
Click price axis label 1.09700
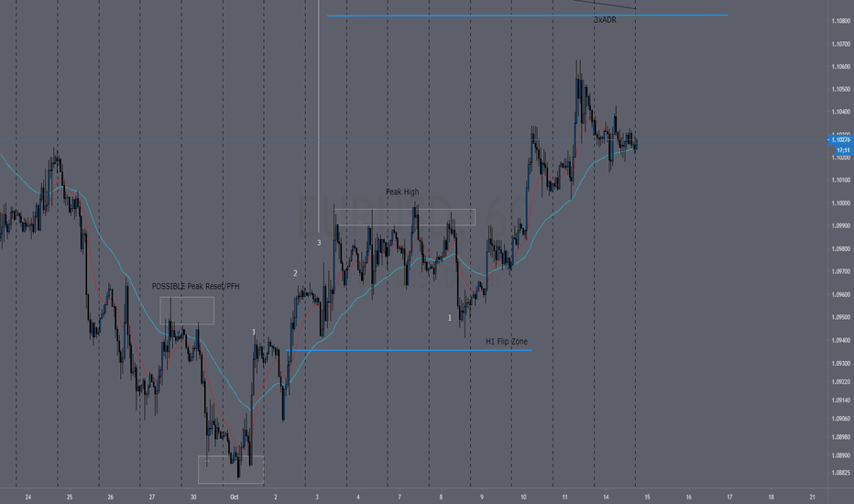pos(841,271)
